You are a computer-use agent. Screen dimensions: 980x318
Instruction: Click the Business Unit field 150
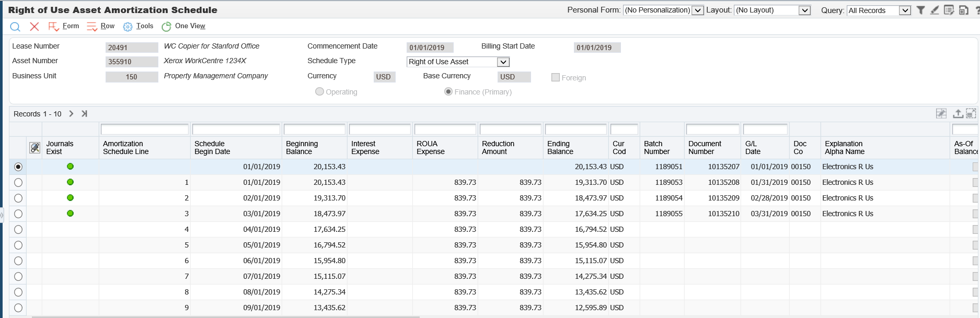coord(132,77)
